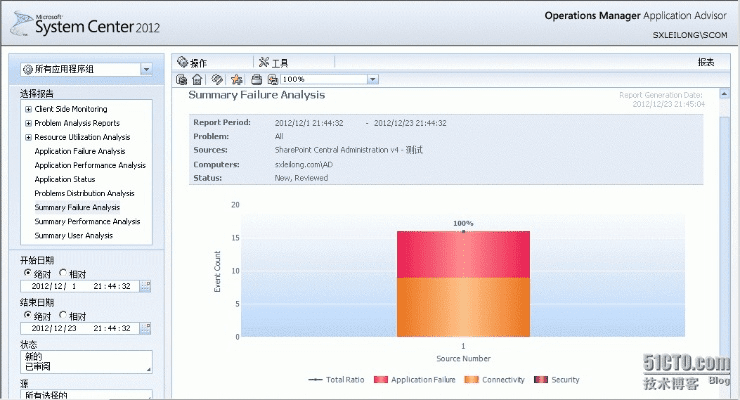The width and height of the screenshot is (740, 400).
Task: Select 相对 radio under 开始日期
Action: (x=64, y=272)
